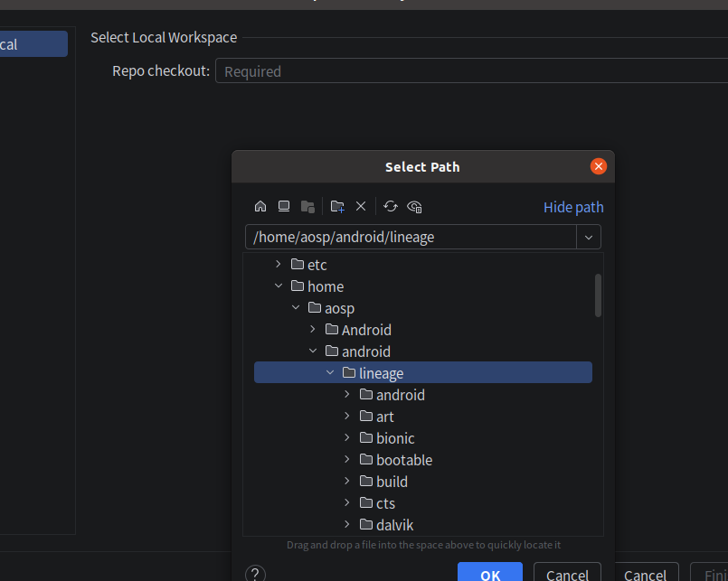Click the file tree vertical scrollbar

click(598, 295)
